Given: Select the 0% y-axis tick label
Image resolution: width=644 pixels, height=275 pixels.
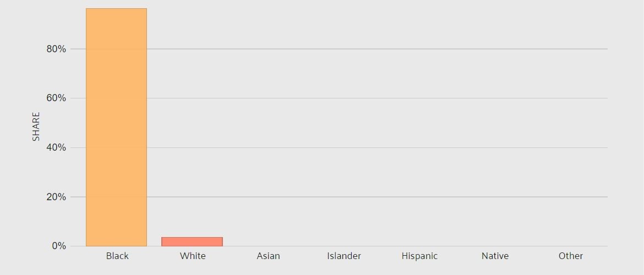Looking at the screenshot, I should [59, 246].
